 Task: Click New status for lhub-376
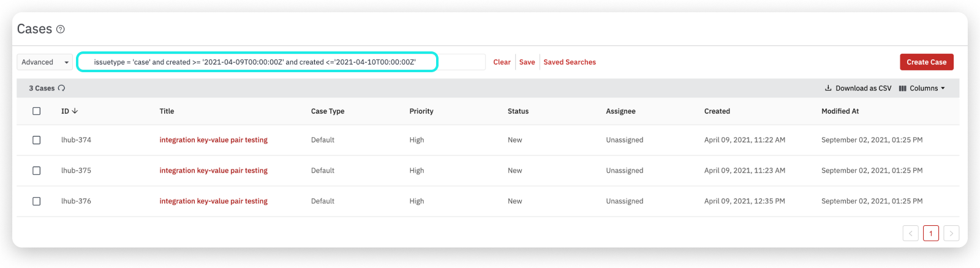coord(514,201)
